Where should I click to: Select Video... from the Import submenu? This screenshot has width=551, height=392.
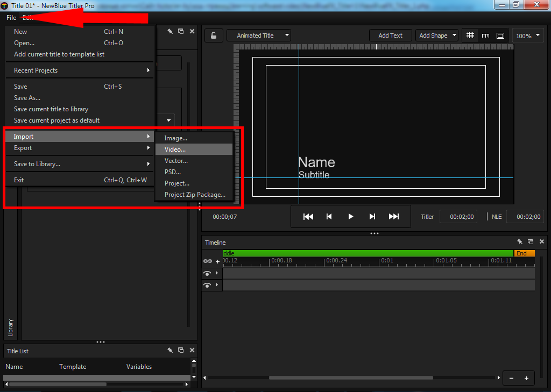tap(175, 149)
